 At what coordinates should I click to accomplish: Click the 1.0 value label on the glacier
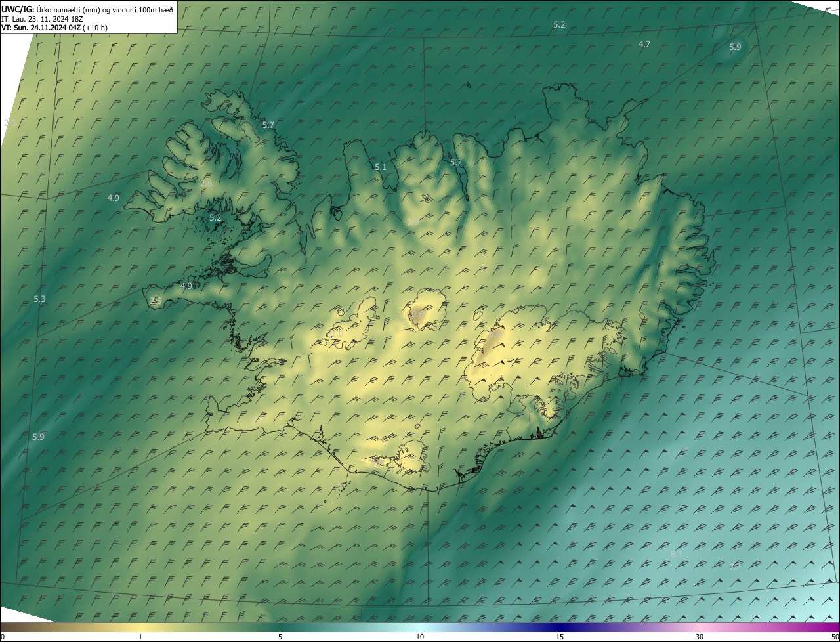click(x=337, y=334)
